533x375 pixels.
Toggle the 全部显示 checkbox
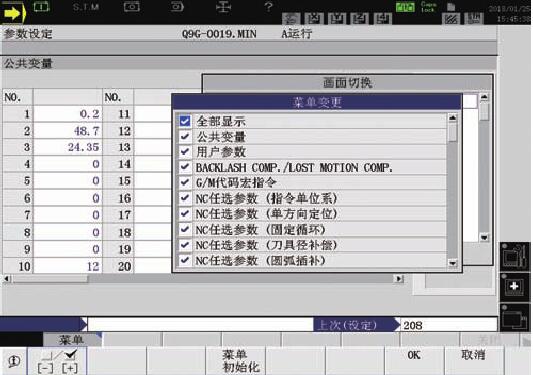(x=185, y=121)
